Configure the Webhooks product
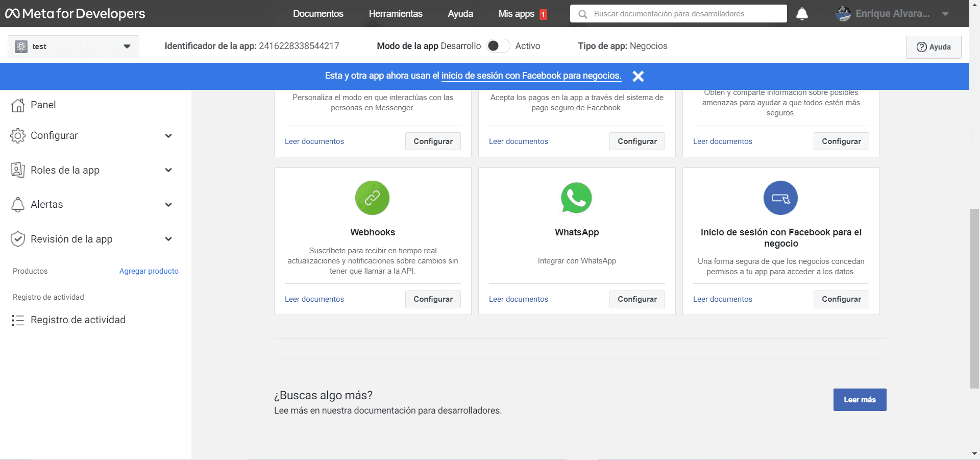The width and height of the screenshot is (980, 460). [x=433, y=299]
